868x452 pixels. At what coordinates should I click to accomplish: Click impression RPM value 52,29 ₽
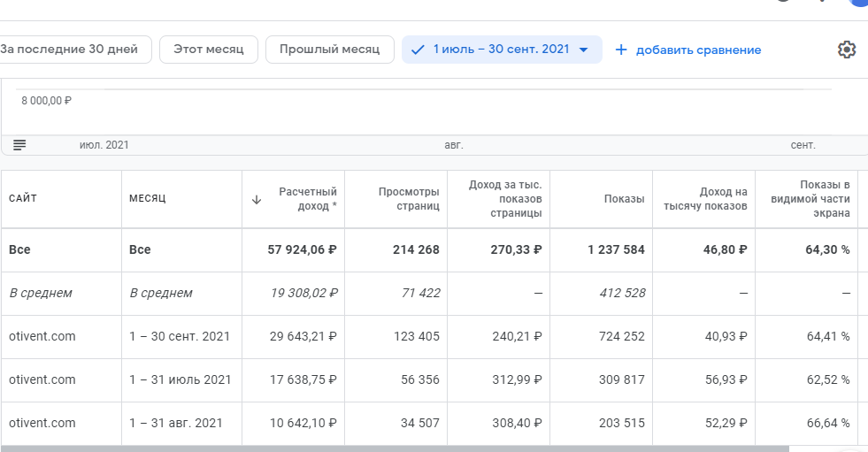click(x=726, y=423)
